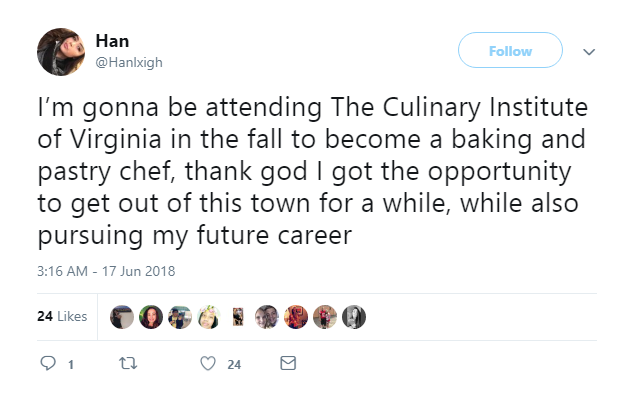Follow the Han account
The image size is (630, 395).
pos(510,51)
